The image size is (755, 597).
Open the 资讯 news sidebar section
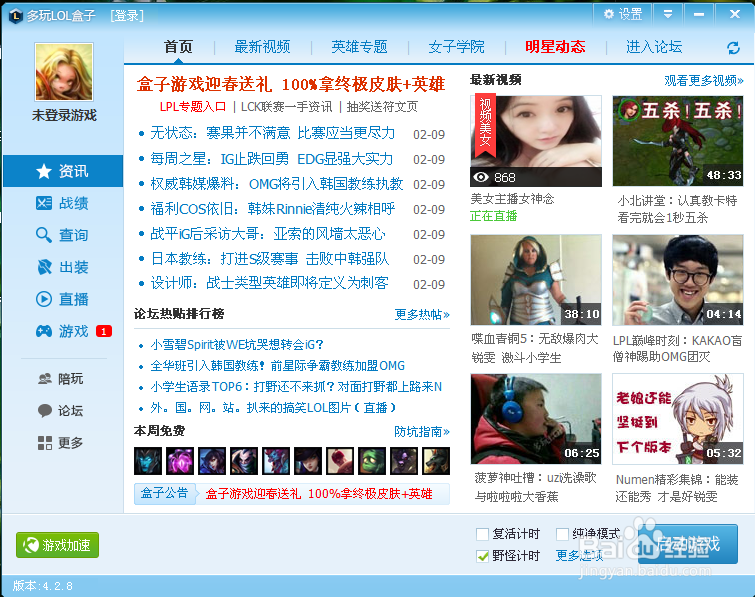[x=63, y=171]
